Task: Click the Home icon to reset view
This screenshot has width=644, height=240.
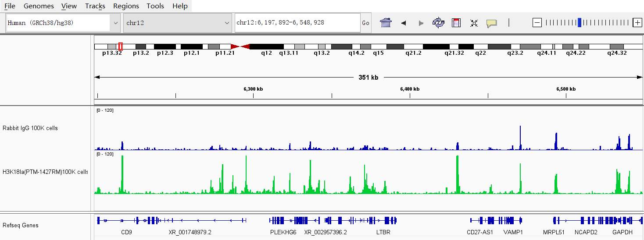Action: [x=386, y=23]
